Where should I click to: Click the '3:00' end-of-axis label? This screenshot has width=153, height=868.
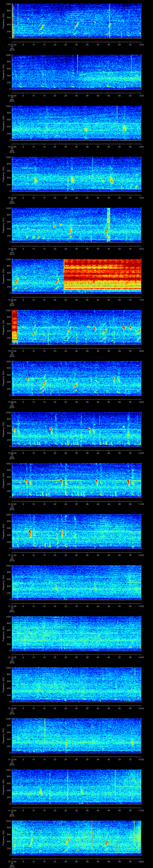[x=141, y=96]
